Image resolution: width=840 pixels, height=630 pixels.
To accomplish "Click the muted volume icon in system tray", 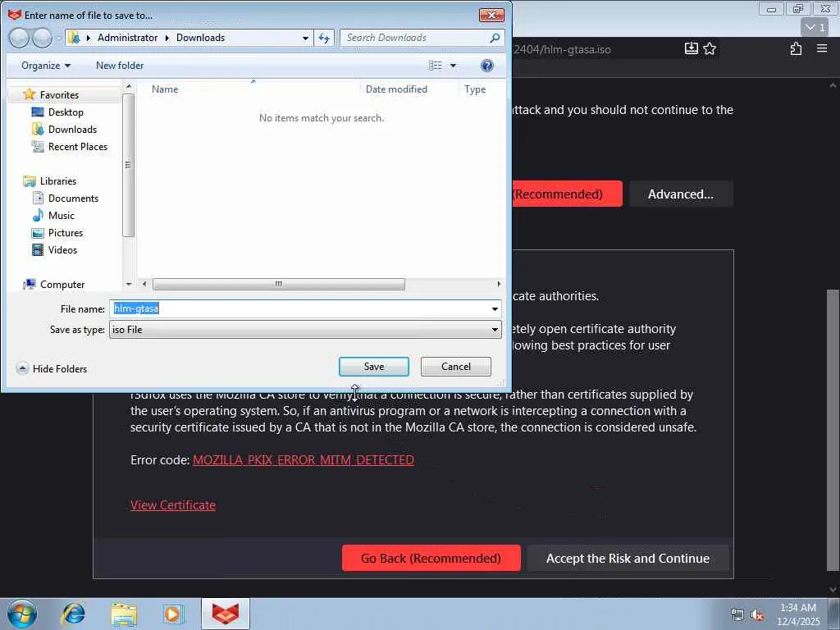I will [757, 615].
